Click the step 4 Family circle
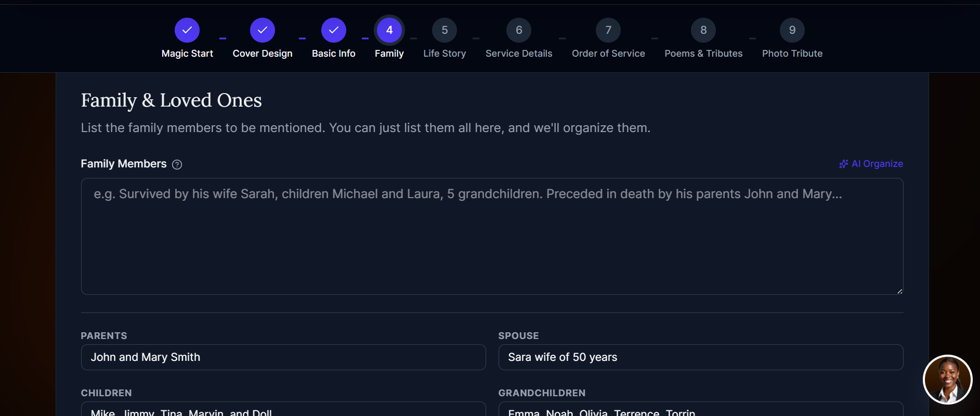This screenshot has width=980, height=416. [x=389, y=30]
